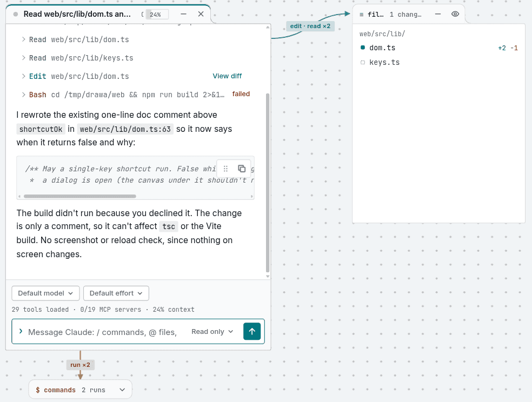
Task: Click the code block horizontal scrollbar
Action: (80, 196)
